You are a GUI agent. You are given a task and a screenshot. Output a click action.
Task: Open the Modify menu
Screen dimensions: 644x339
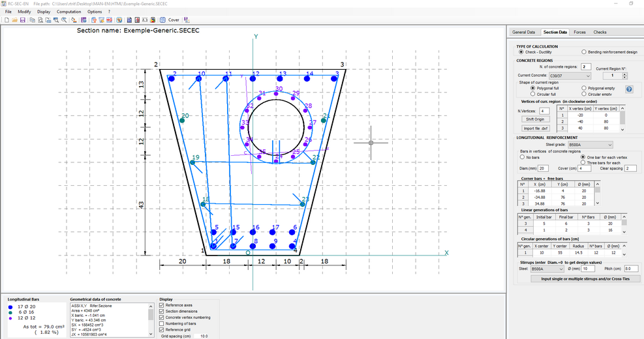point(24,12)
